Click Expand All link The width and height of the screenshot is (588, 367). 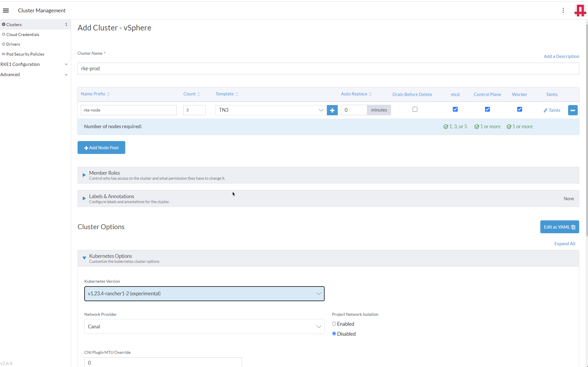565,244
